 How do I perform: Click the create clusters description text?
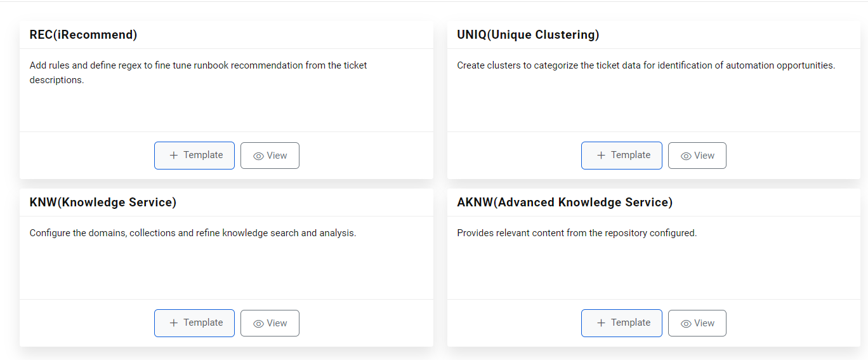coord(646,65)
